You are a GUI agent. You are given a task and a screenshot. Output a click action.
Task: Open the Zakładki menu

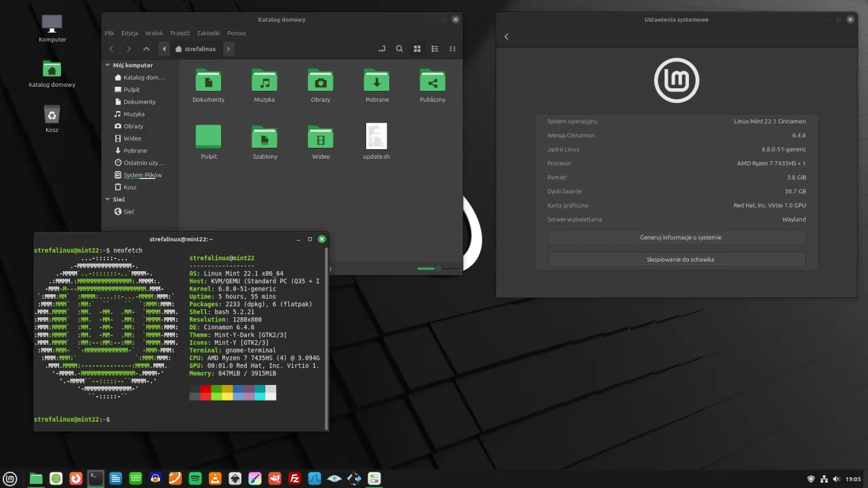click(x=208, y=33)
